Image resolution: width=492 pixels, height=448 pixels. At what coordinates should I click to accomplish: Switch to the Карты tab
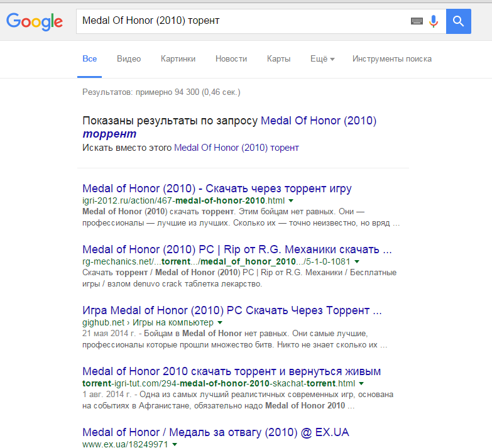pyautogui.click(x=278, y=58)
